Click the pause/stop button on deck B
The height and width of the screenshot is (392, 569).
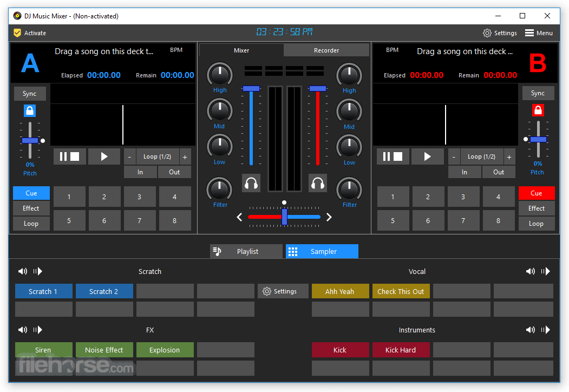coord(393,156)
